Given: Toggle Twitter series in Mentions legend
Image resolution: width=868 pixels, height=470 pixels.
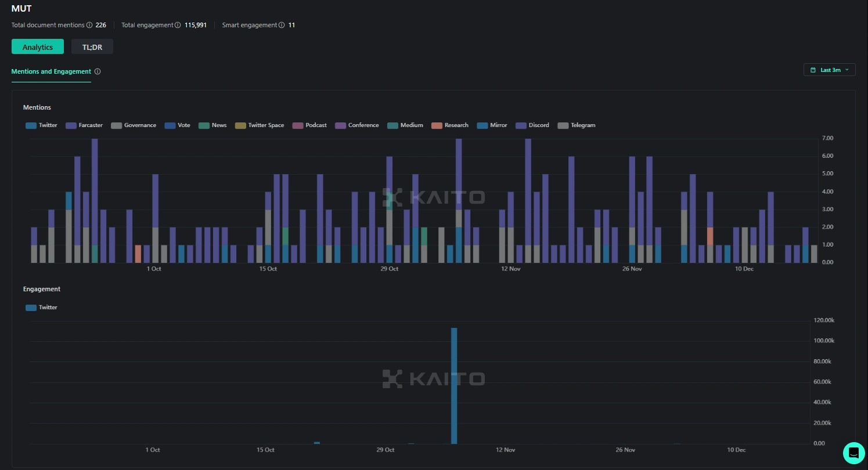Looking at the screenshot, I should 41,125.
